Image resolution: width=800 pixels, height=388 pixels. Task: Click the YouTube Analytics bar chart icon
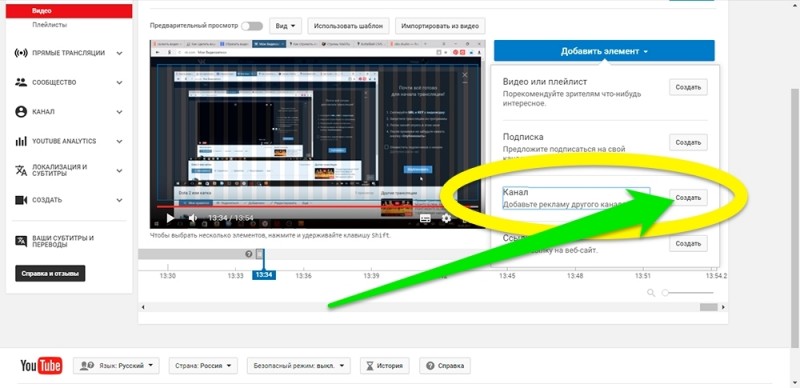[21, 141]
